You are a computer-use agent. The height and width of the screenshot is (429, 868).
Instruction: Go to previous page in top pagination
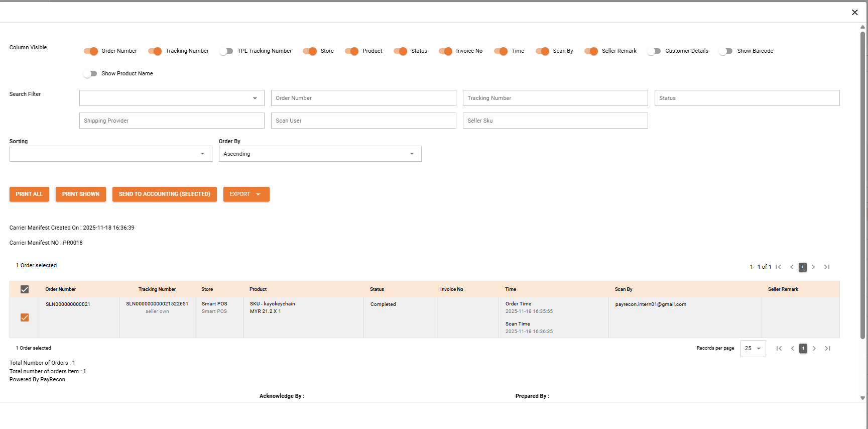(792, 267)
